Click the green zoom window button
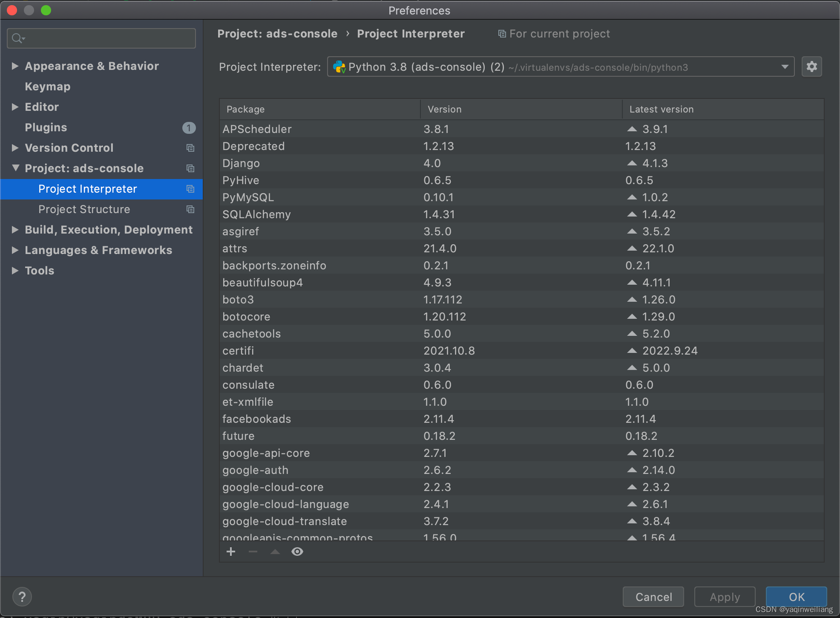This screenshot has width=840, height=618. [46, 10]
